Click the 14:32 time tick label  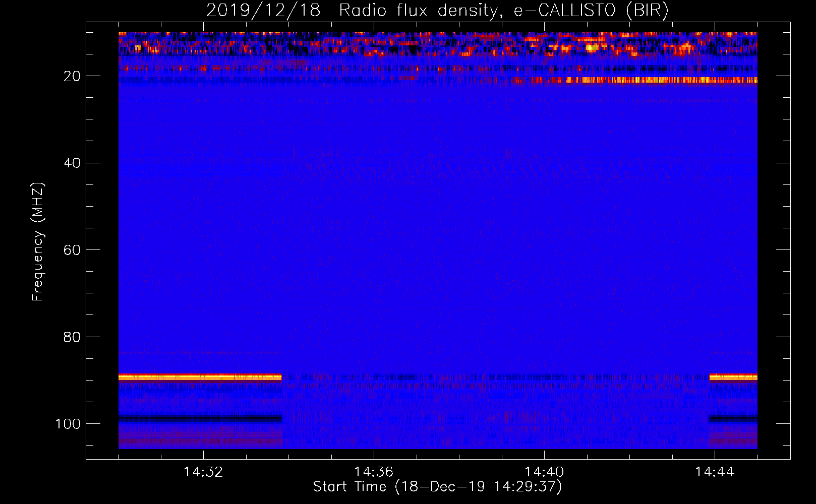tap(203, 472)
